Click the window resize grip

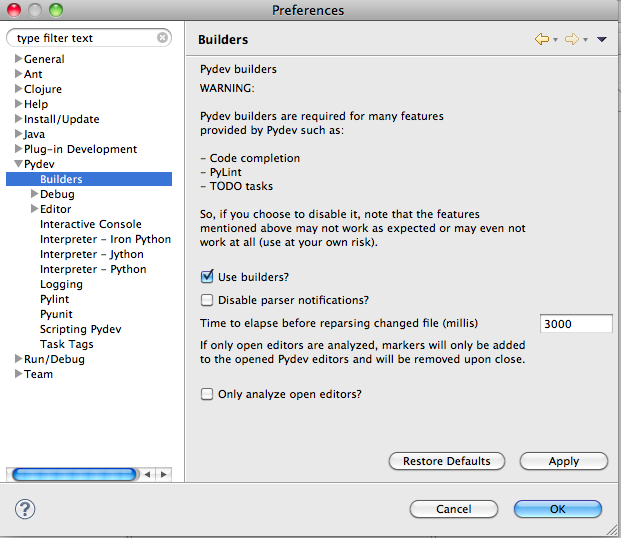pos(613,530)
